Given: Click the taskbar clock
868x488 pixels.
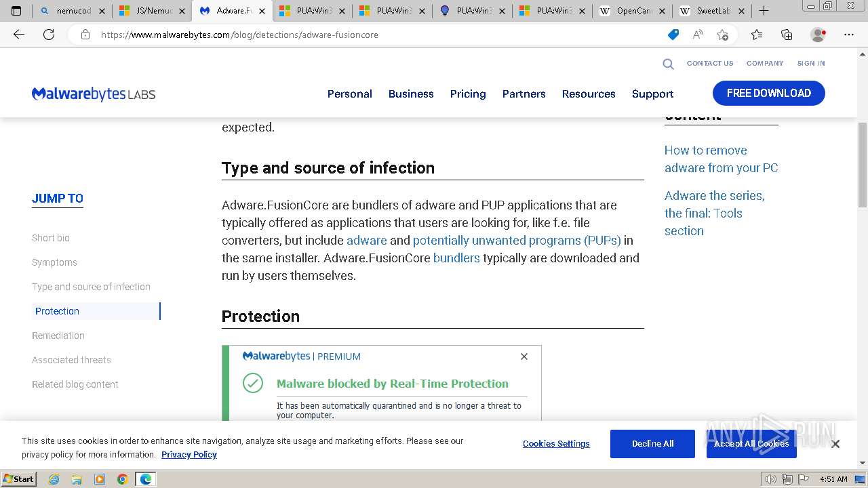Looking at the screenshot, I should tap(833, 479).
